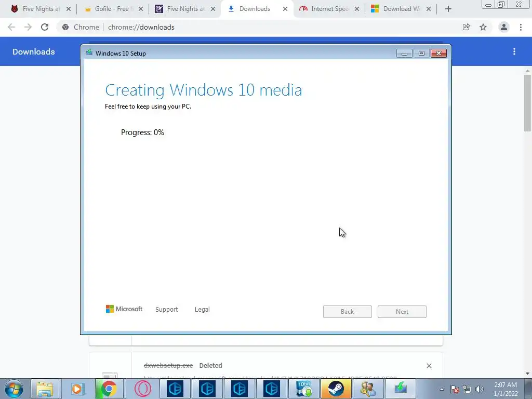Screen dimensions: 532x399
Task: Close the Download Windows tab
Action: (x=429, y=9)
